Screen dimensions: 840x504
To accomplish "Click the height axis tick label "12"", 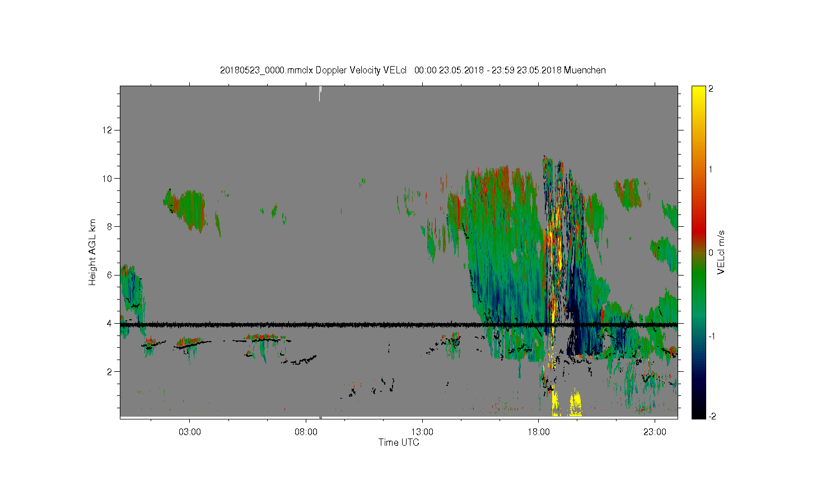I will (108, 130).
